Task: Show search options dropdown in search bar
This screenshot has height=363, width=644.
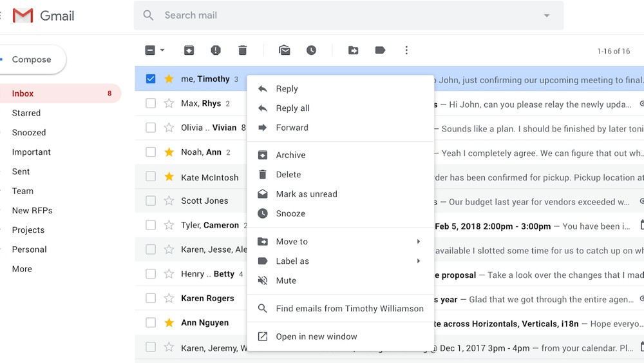Action: point(547,15)
